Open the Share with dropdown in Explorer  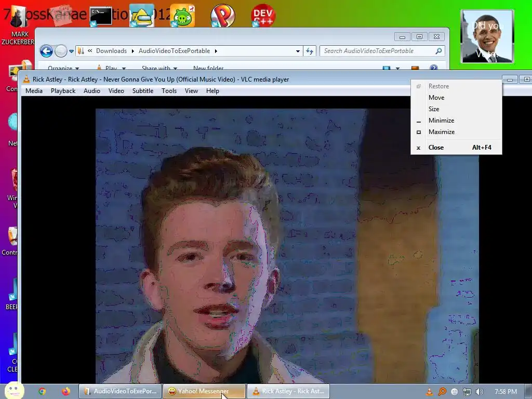point(159,68)
